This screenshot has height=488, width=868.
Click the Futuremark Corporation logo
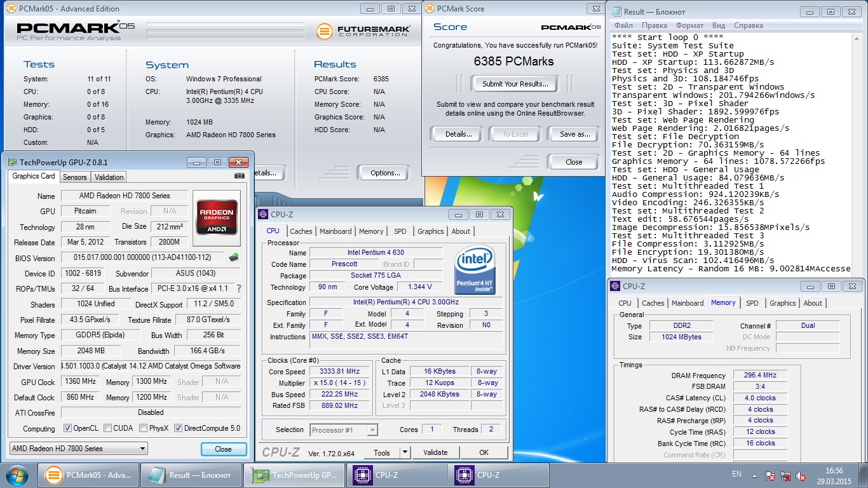[365, 30]
